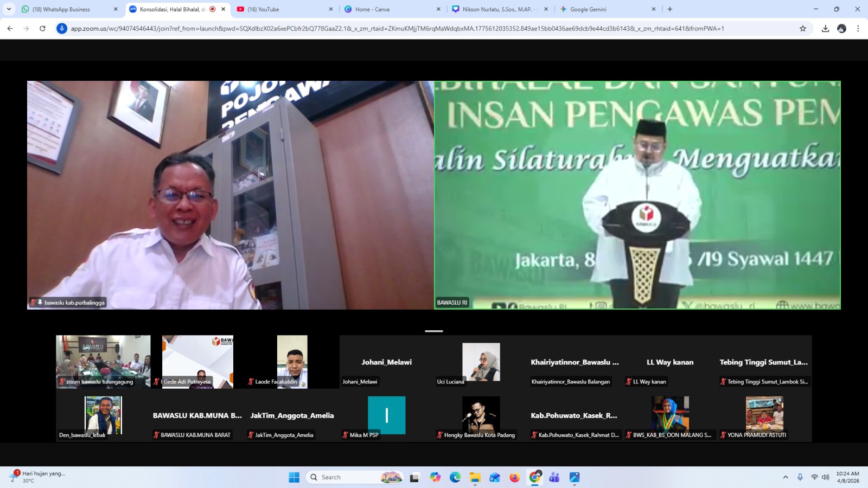Open the Home - Canva tab

point(393,9)
